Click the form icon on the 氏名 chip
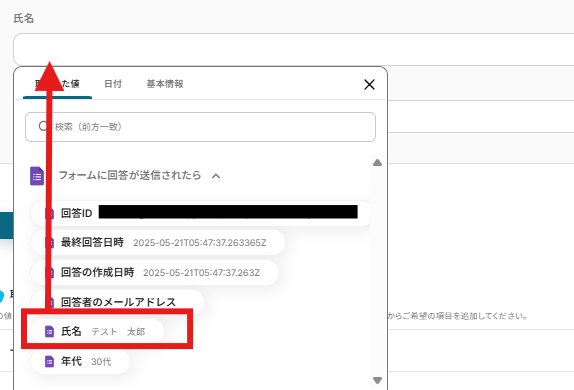The width and height of the screenshot is (574, 390). point(49,331)
